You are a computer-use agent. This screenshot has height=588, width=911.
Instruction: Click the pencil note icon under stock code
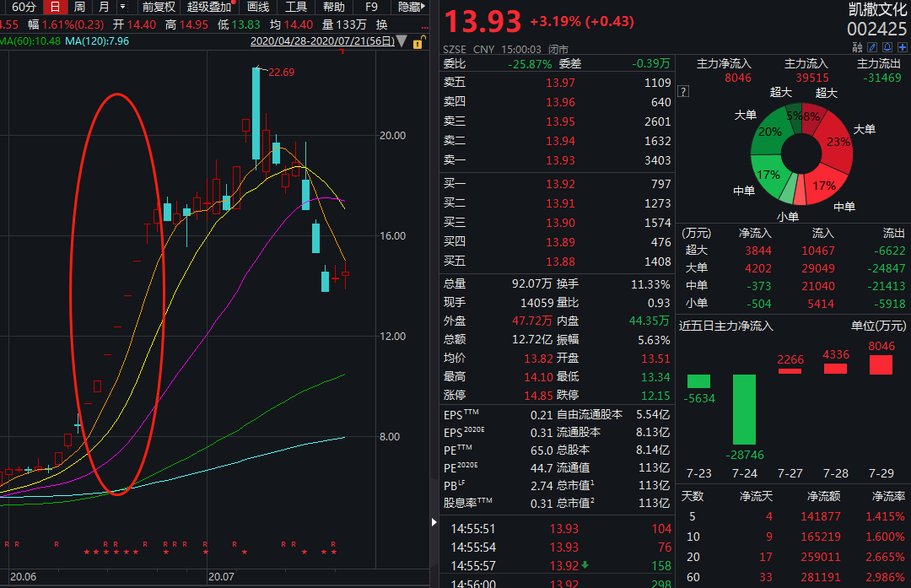pos(872,47)
